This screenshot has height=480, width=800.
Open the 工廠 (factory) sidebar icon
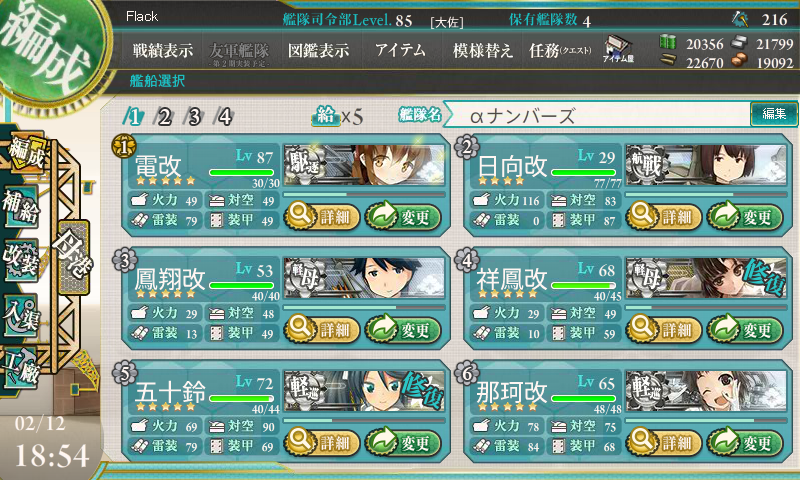point(21,368)
